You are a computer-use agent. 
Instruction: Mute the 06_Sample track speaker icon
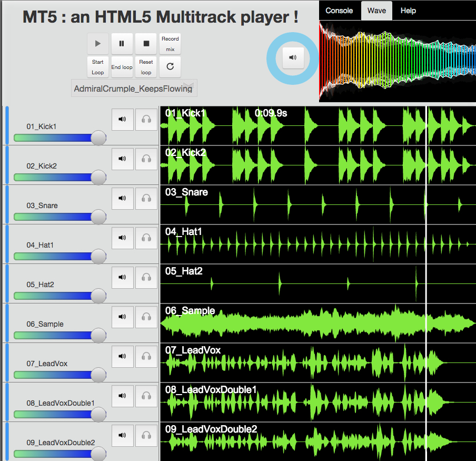click(x=122, y=317)
